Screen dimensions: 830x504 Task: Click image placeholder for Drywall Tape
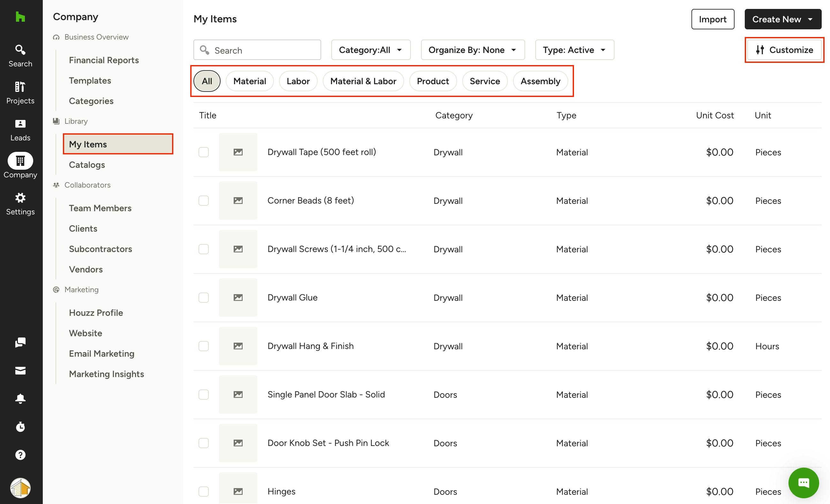coord(238,152)
